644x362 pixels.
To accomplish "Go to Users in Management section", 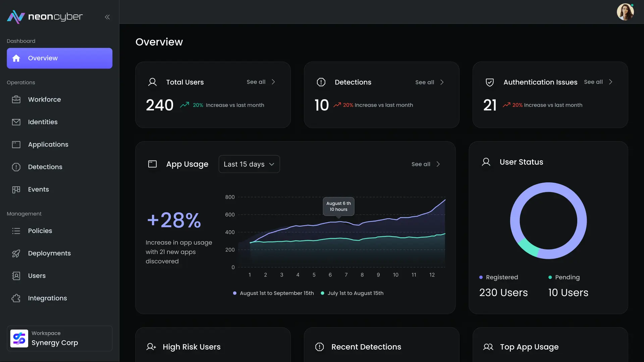I will point(37,276).
